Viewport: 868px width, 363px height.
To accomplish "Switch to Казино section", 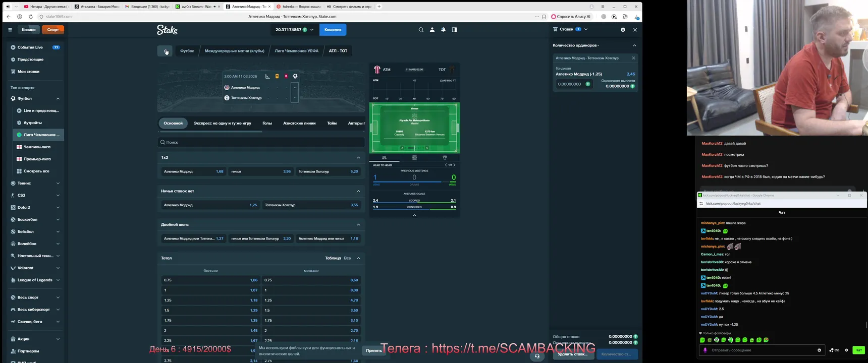I will click(29, 30).
